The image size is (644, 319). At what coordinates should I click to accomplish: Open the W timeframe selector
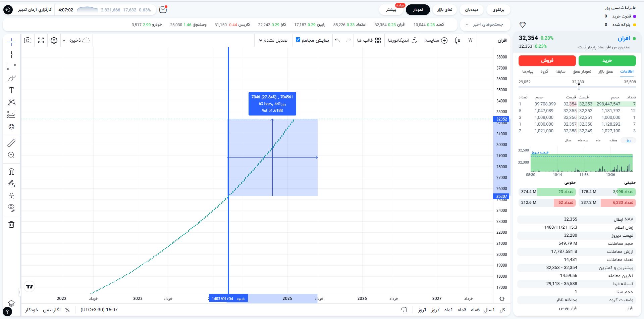470,40
